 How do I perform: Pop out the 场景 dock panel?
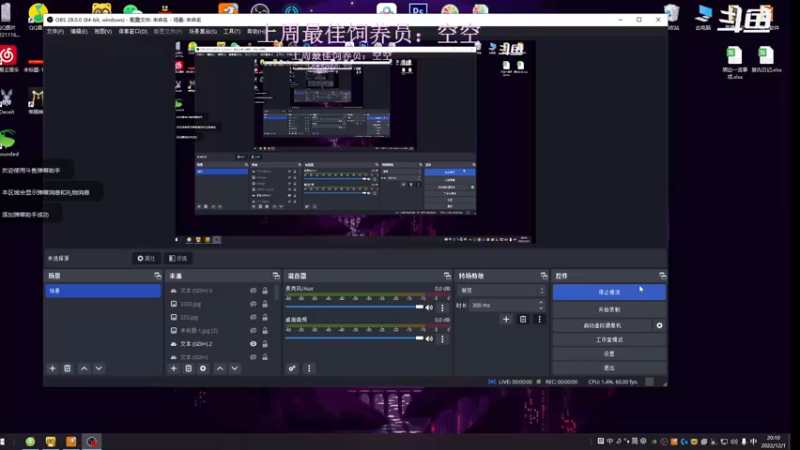[x=157, y=276]
